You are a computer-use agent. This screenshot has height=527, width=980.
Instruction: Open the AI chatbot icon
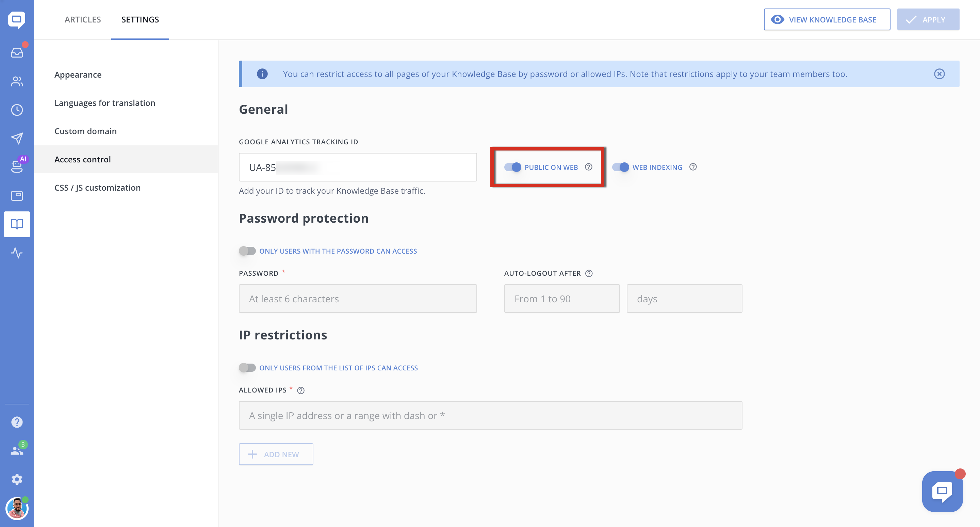point(17,166)
